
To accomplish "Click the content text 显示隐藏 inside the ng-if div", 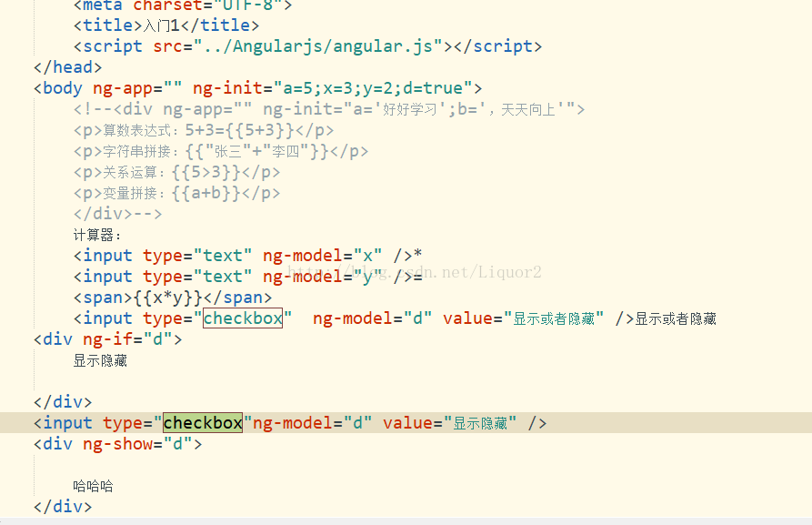I will 100,360.
